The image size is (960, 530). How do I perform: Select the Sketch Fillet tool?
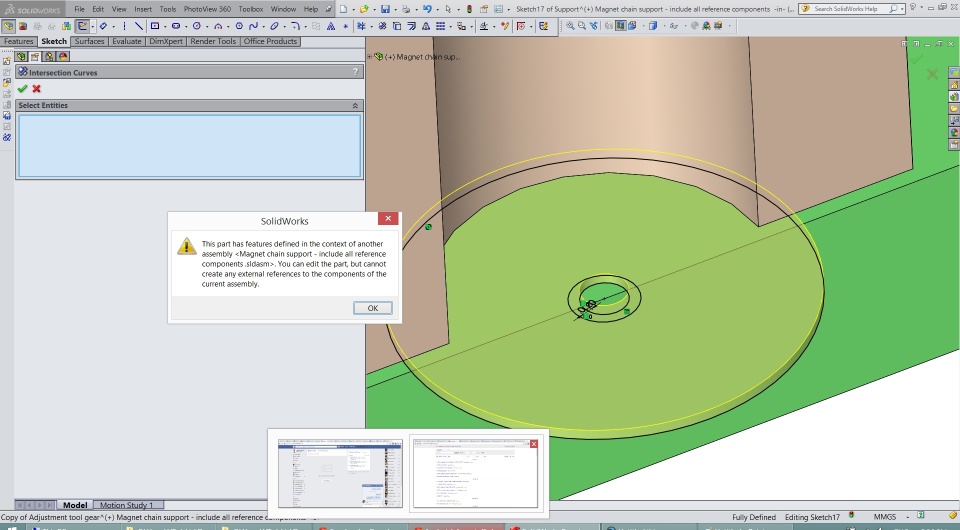(x=294, y=26)
